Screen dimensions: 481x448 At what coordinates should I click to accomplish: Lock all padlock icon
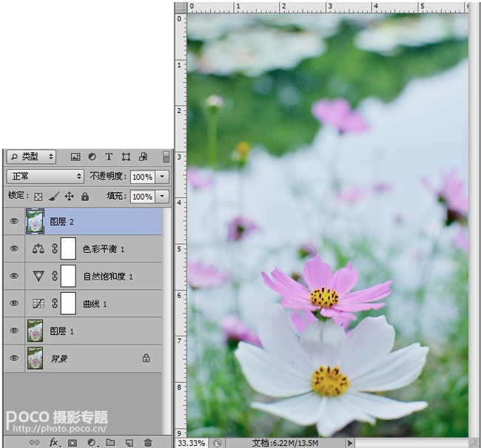(85, 197)
